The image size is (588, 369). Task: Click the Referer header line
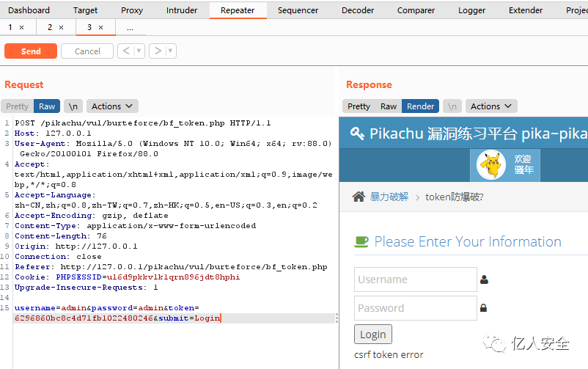point(171,266)
